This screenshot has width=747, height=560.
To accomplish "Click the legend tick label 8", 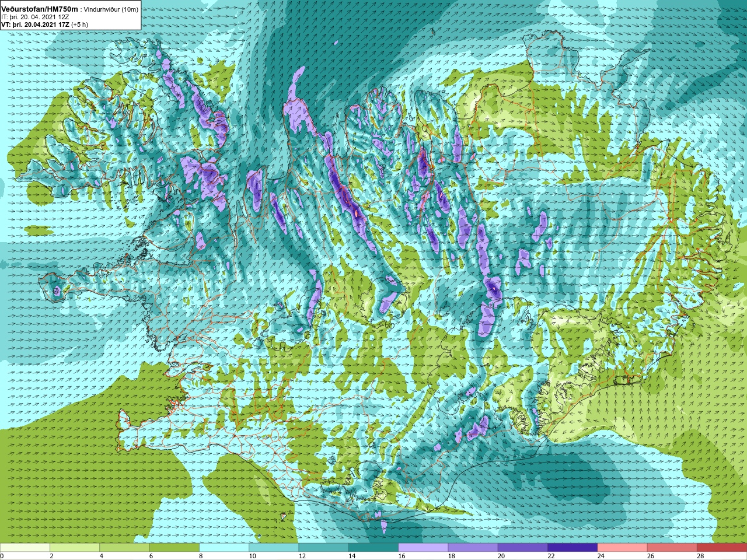I will pyautogui.click(x=201, y=556).
